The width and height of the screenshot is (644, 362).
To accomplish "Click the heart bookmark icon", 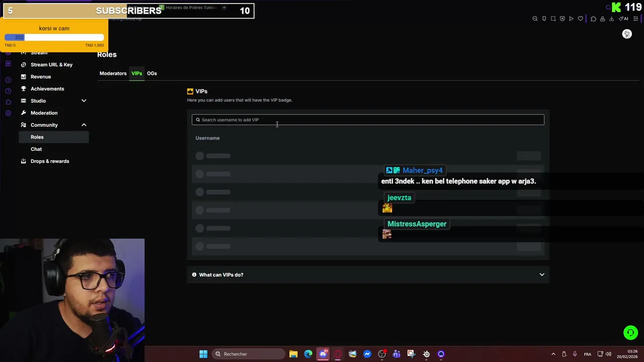I will pos(580,19).
